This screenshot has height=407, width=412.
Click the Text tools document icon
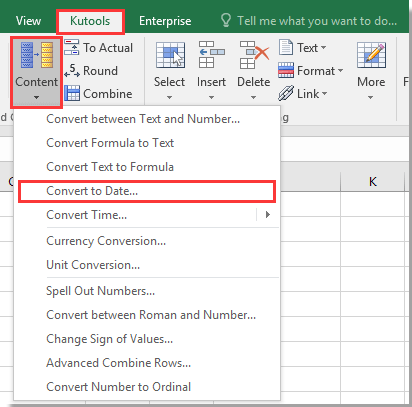286,47
